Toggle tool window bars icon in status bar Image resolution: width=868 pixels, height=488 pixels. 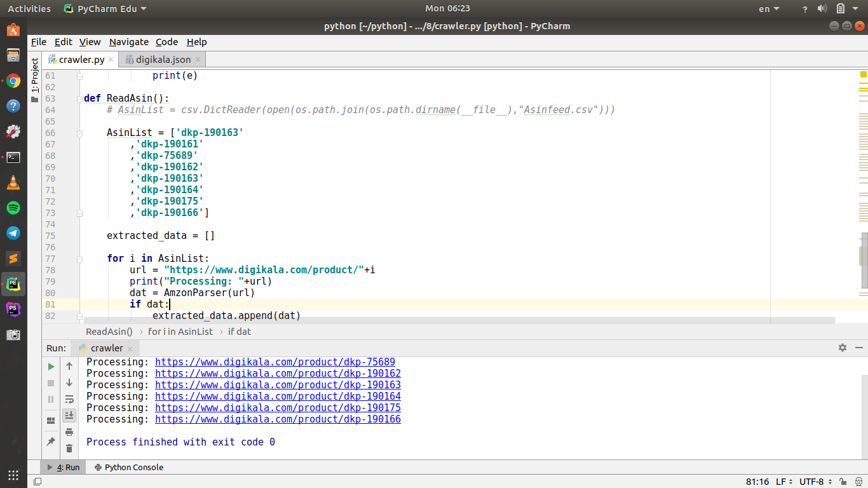(37, 482)
